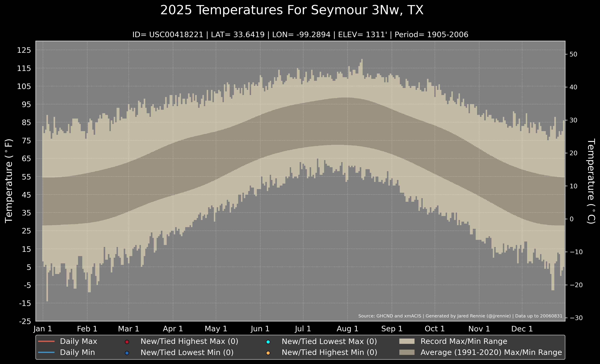Click the 'May 1' x-axis label
600x364 pixels.
pos(216,329)
